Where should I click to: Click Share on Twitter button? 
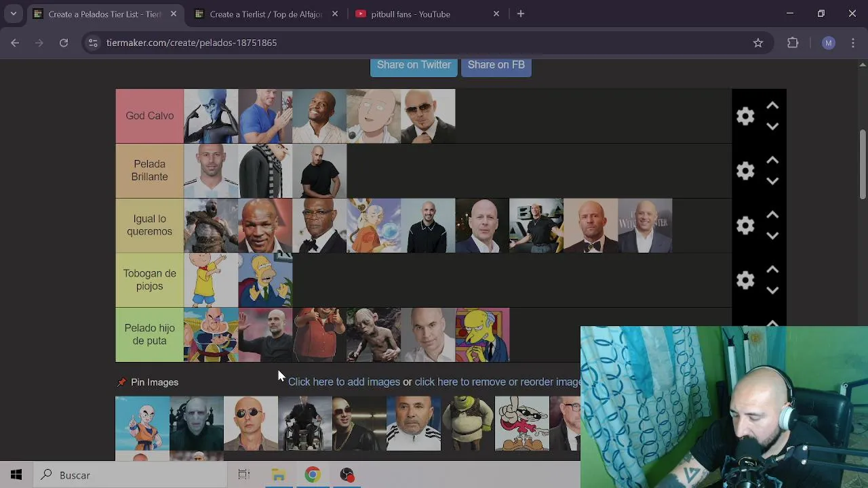[x=414, y=66]
